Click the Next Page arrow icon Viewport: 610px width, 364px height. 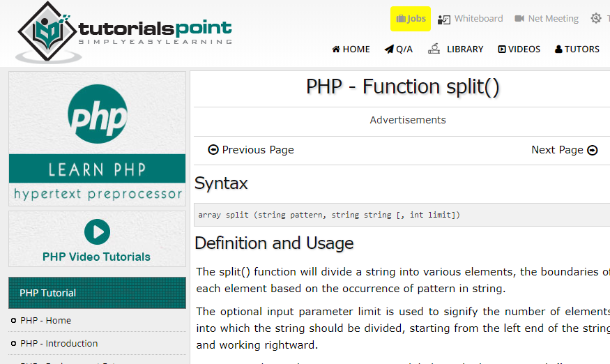click(x=592, y=150)
